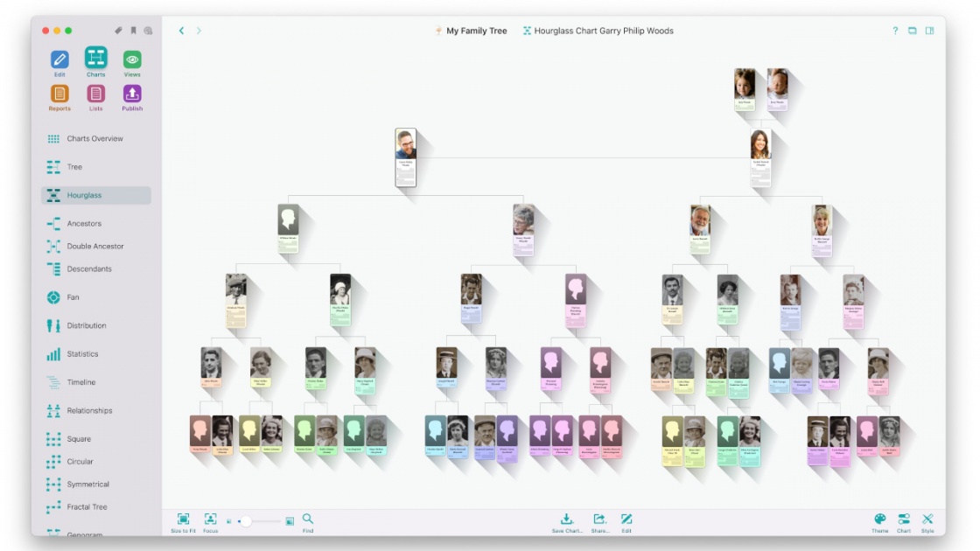Select Ancestors chart in sidebar
Viewport: 980px width, 551px height.
[84, 224]
